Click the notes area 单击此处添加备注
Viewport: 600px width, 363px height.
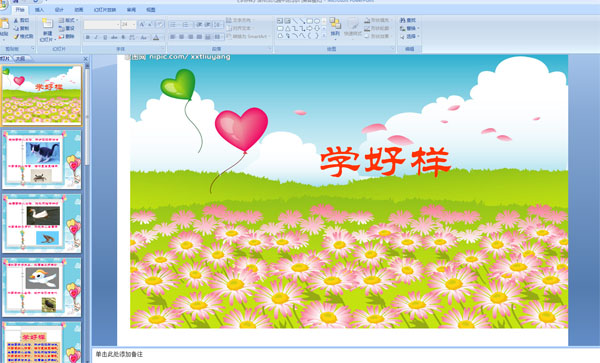[119, 355]
